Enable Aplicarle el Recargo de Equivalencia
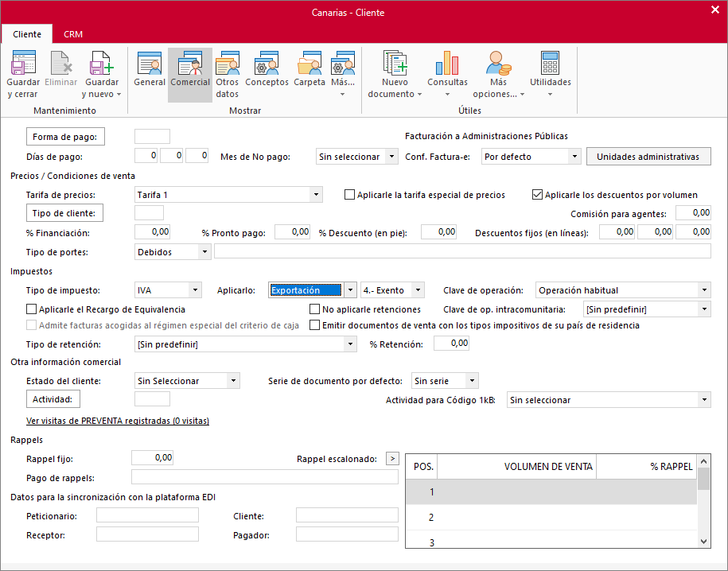The height and width of the screenshot is (571, 728). [31, 309]
